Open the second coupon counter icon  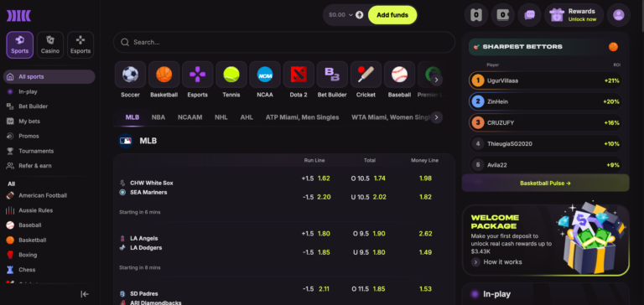tap(503, 15)
